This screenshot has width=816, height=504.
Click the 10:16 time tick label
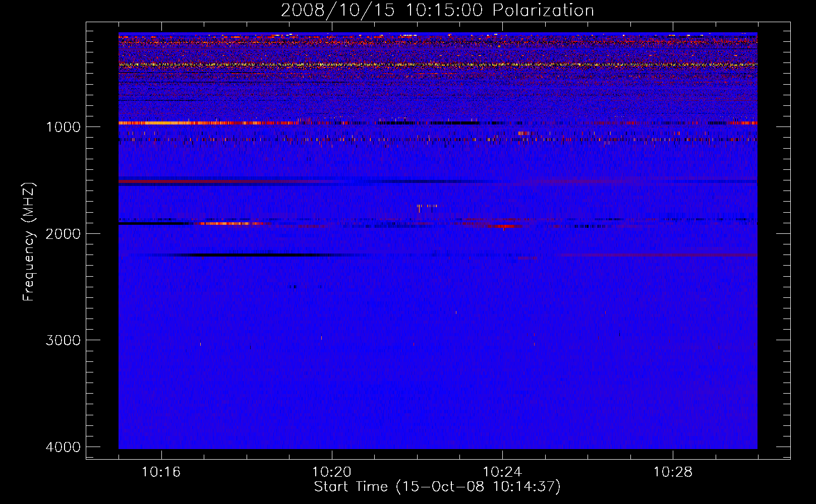pyautogui.click(x=161, y=472)
